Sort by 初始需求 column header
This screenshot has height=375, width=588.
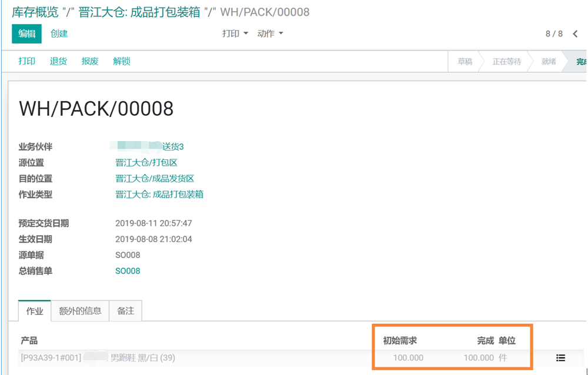(400, 340)
